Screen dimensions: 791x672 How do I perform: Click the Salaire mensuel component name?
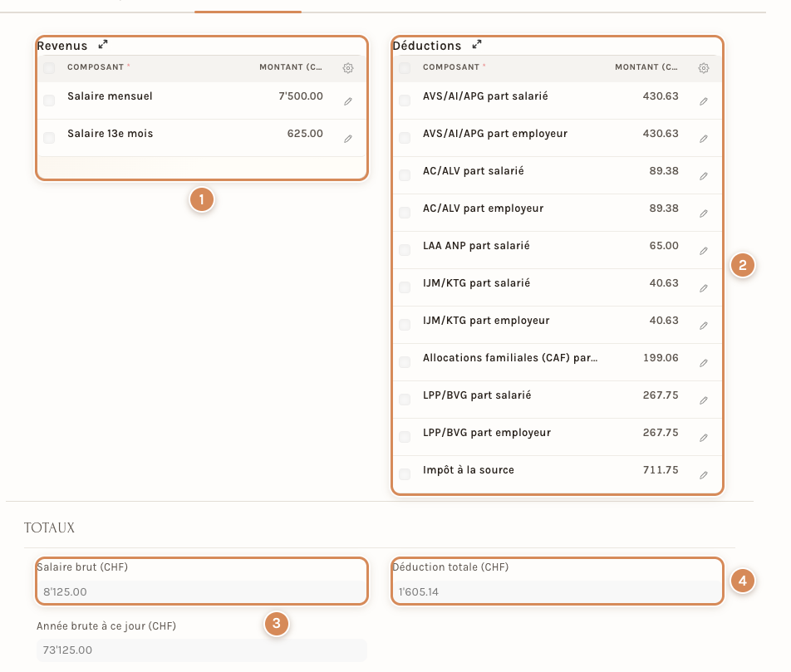[110, 96]
